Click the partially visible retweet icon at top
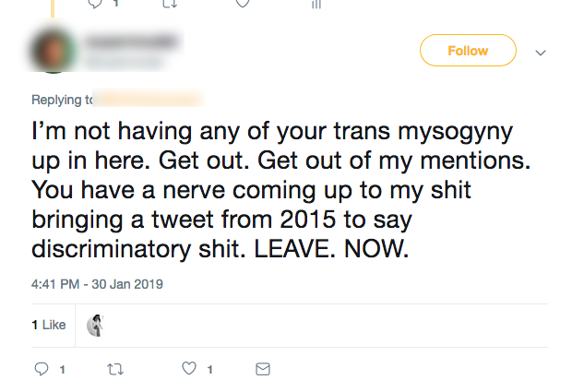This screenshot has width=572, height=392. (x=170, y=4)
